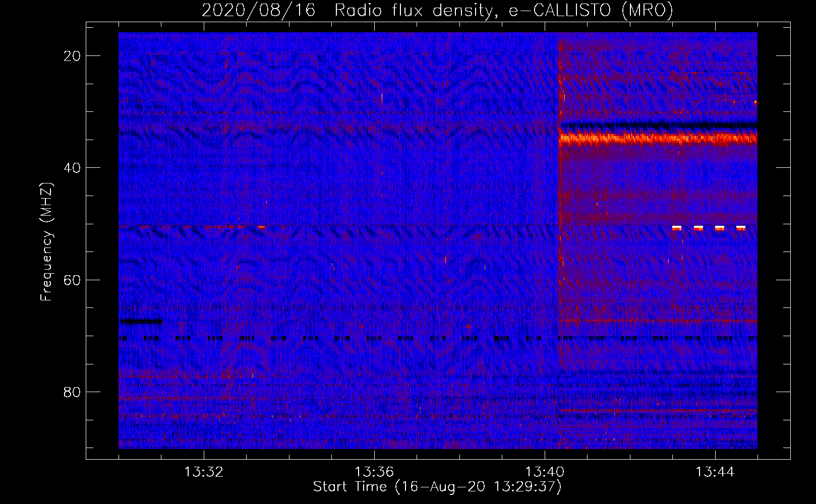
Task: Click the 60 MHz frequency tick label
Action: [x=72, y=280]
